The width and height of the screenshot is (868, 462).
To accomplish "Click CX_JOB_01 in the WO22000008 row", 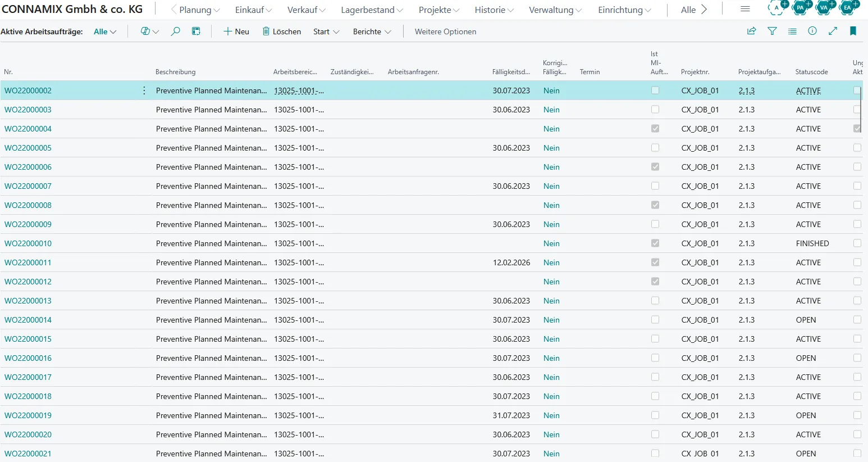I will (x=700, y=205).
